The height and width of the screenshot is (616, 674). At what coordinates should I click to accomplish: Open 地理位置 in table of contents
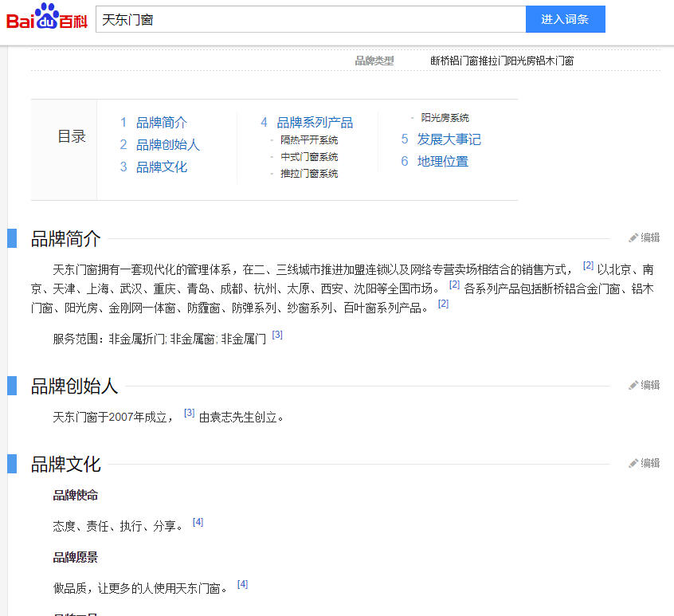coord(442,162)
